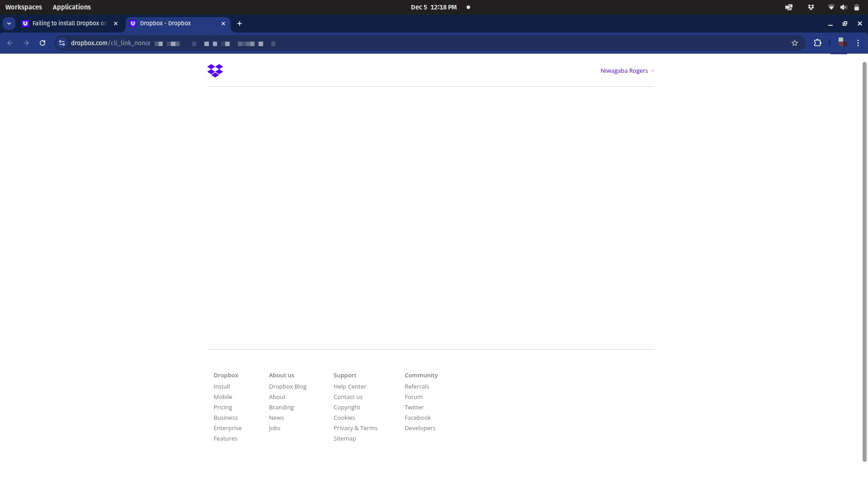Open the browser extensions puzzle icon
The width and height of the screenshot is (868, 488).
click(817, 43)
